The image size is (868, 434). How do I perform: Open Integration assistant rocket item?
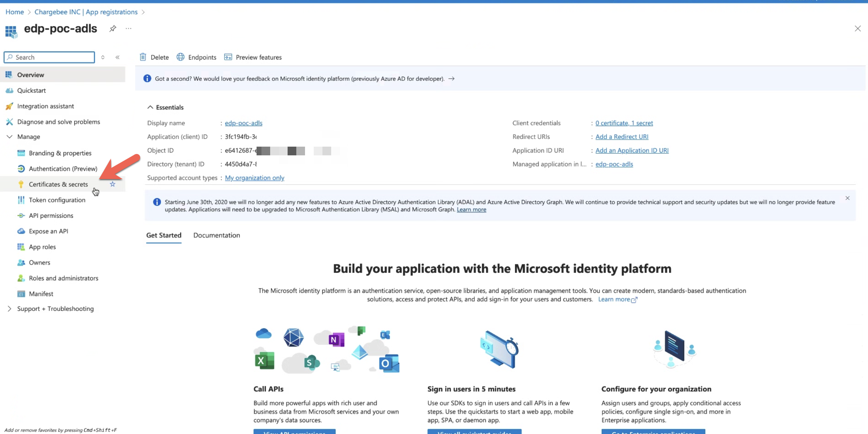[x=45, y=106]
